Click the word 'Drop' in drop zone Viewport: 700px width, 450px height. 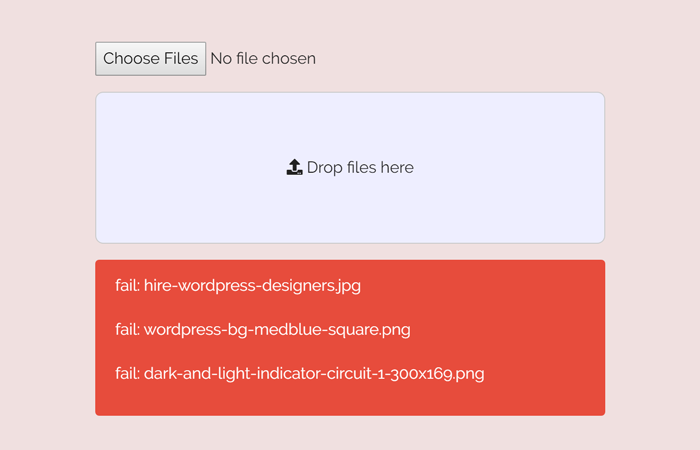tap(325, 168)
